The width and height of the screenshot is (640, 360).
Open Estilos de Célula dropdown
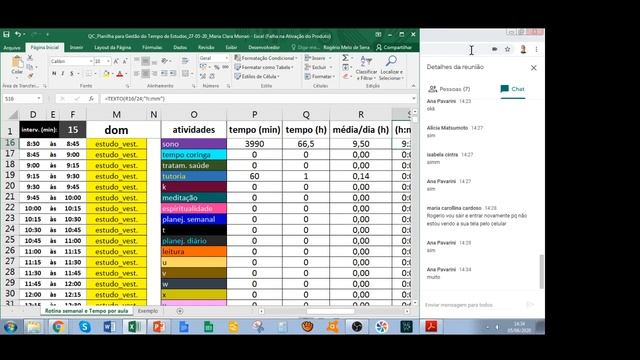[257, 76]
